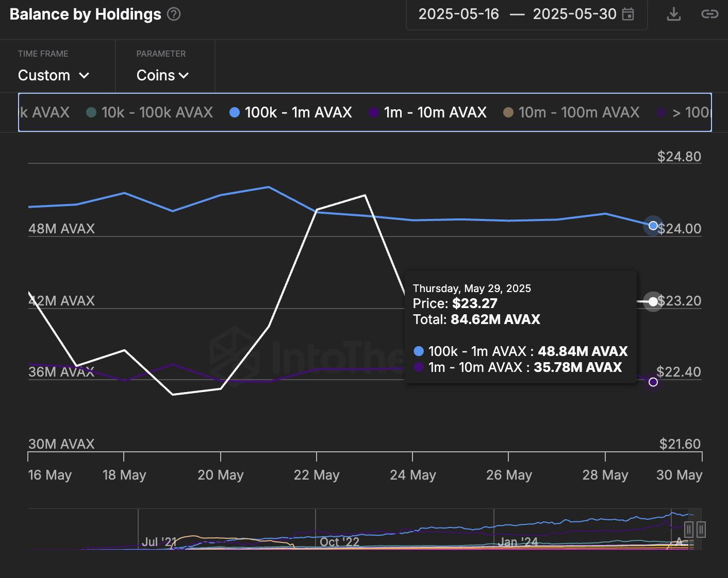This screenshot has height=578, width=728.
Task: Click the left navigator range handle
Action: point(689,529)
